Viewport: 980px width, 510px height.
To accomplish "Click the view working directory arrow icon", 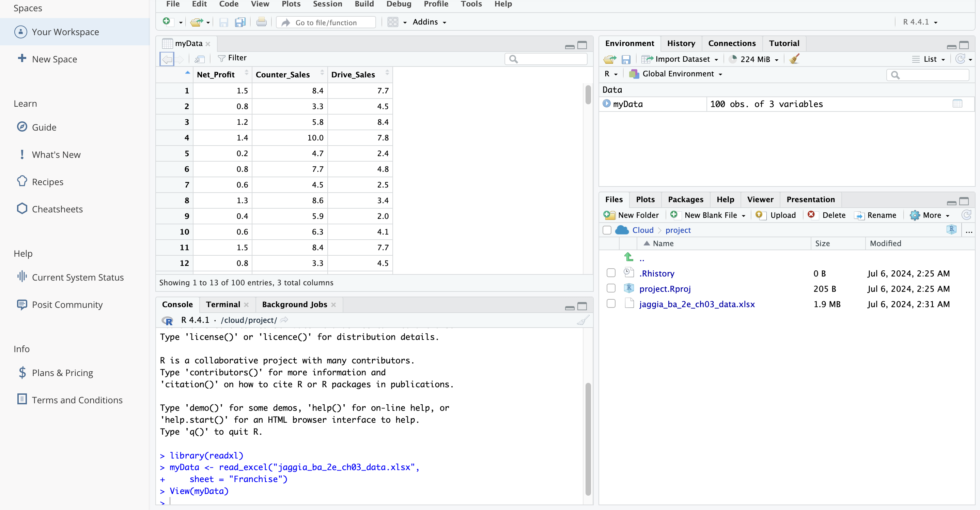I will click(x=284, y=320).
